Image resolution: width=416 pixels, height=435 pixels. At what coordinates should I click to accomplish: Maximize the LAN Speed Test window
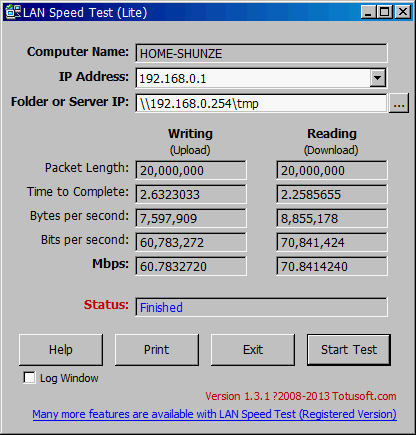pos(384,12)
